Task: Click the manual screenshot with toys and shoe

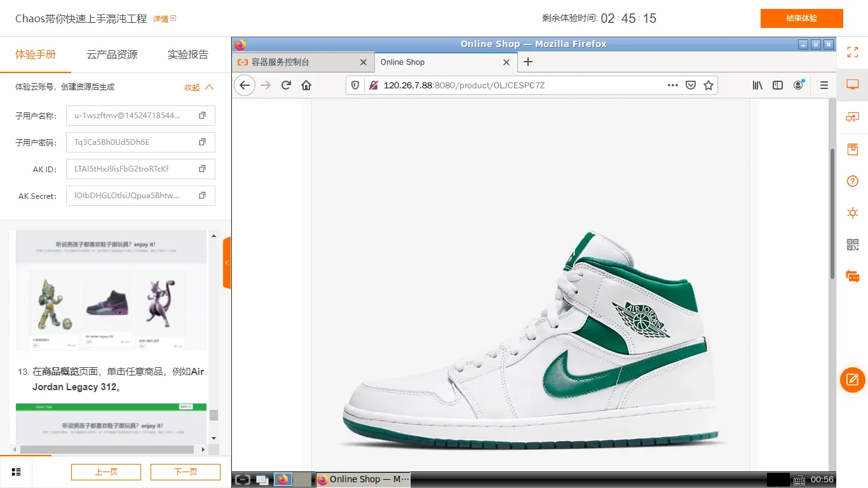Action: pyautogui.click(x=111, y=291)
